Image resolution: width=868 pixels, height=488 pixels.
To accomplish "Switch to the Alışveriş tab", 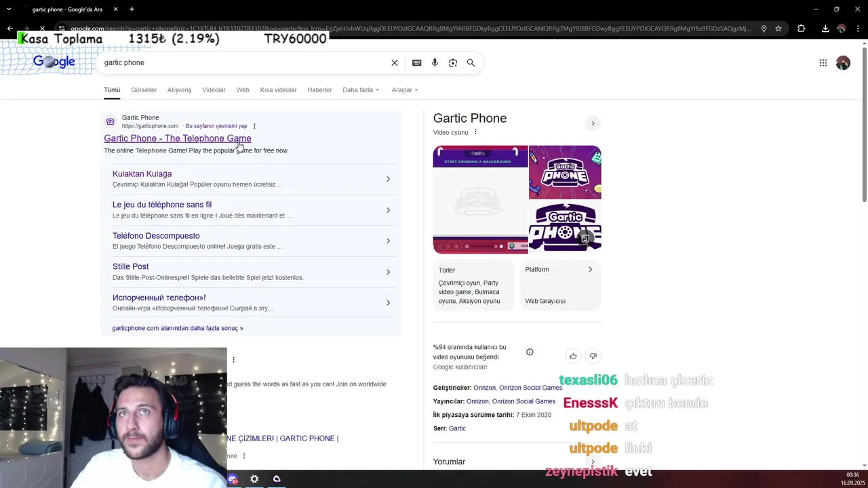I will [x=179, y=90].
